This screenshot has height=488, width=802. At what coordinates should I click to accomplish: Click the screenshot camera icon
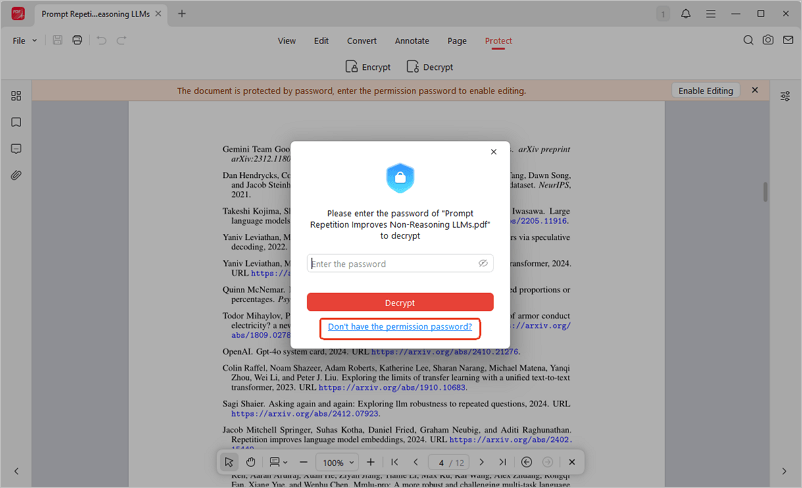[x=768, y=40]
